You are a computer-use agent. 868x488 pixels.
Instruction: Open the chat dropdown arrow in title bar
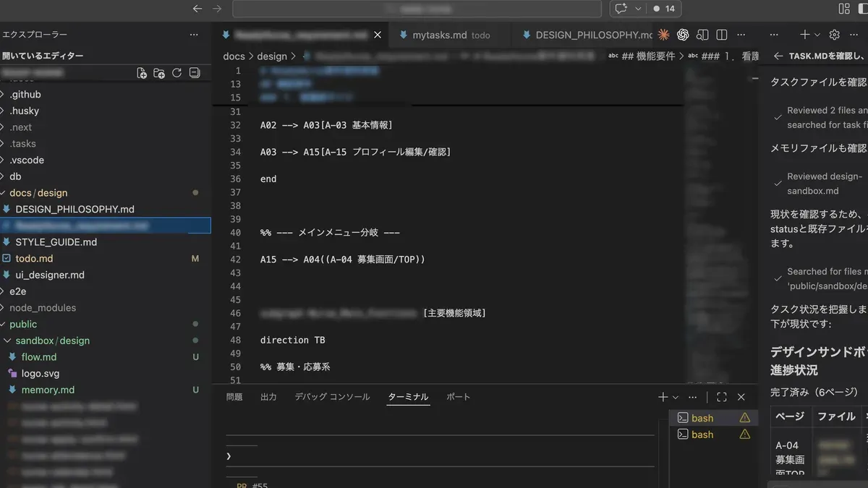[x=637, y=9]
